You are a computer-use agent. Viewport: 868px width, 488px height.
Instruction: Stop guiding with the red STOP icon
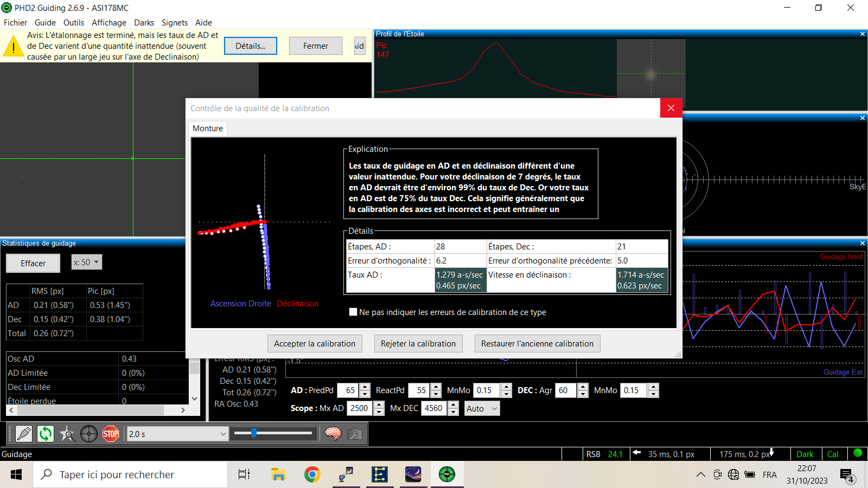point(111,434)
